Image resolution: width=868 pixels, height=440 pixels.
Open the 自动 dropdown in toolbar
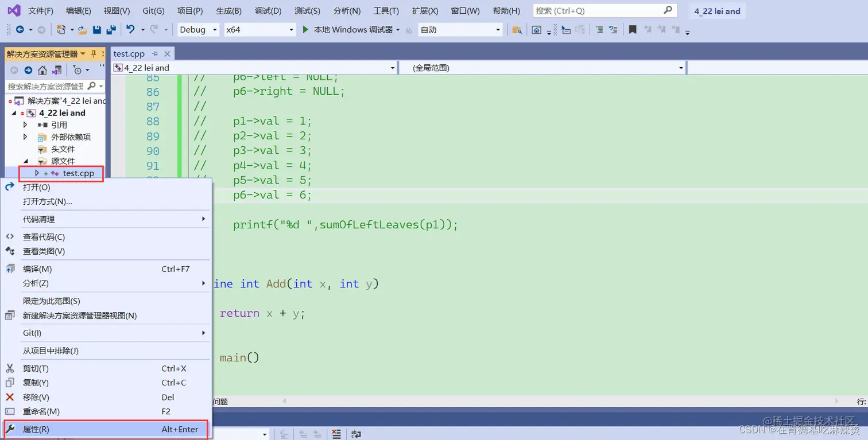tap(460, 30)
